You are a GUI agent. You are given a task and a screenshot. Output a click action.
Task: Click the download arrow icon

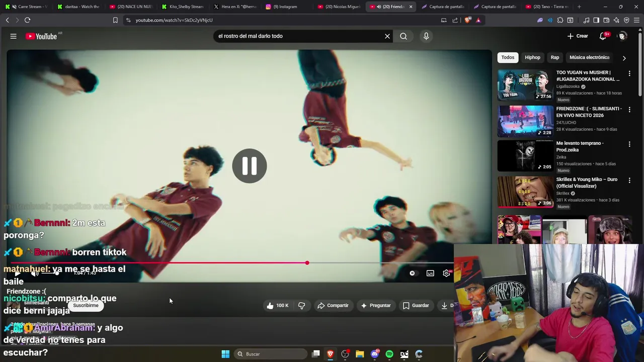444,306
